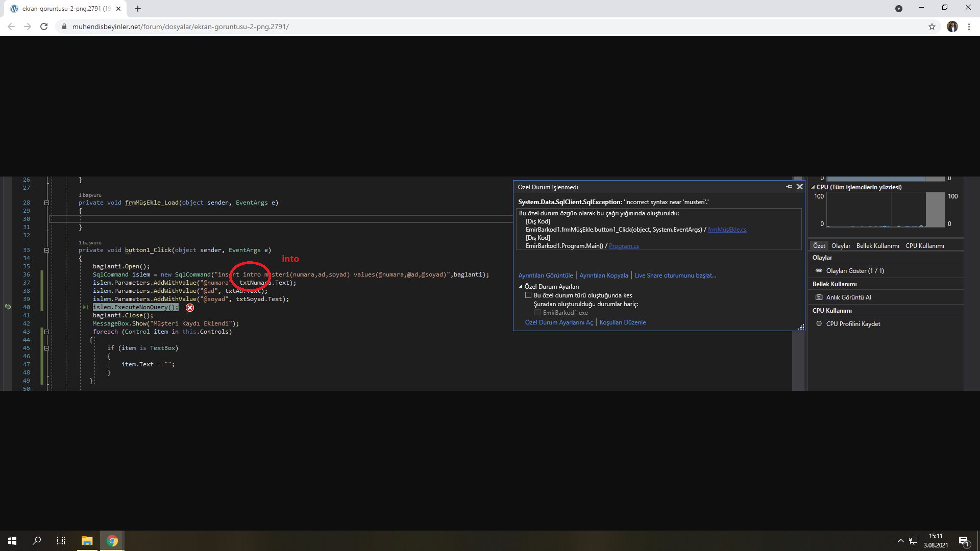Switch to the Olaylar tab
Image resolution: width=980 pixels, height=551 pixels.
click(841, 245)
